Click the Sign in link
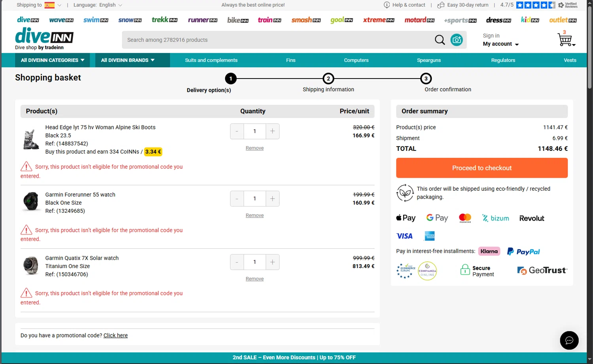 coord(491,36)
